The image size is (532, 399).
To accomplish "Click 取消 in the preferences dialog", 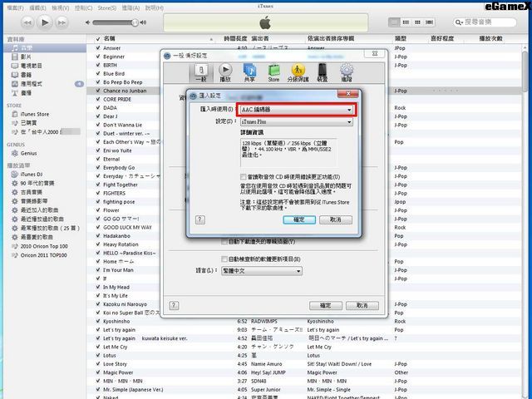I will tap(362, 305).
